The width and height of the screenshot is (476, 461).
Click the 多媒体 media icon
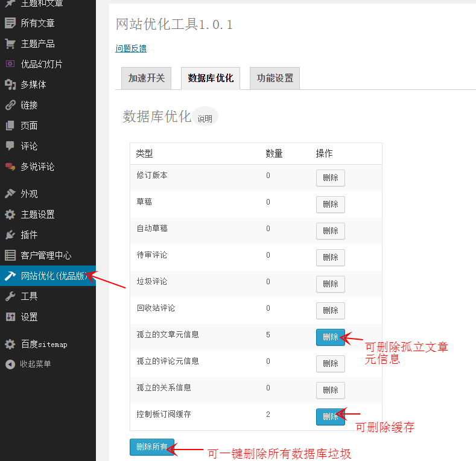(10, 84)
